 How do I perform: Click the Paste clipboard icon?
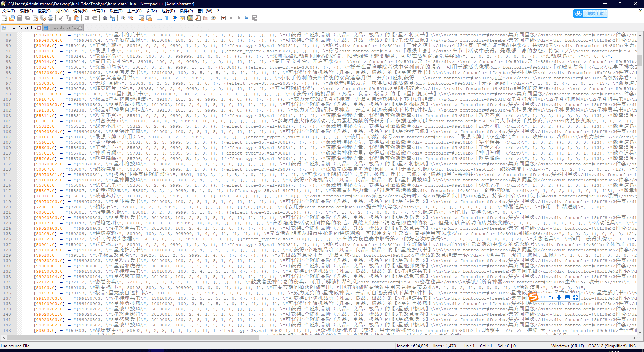[76, 18]
